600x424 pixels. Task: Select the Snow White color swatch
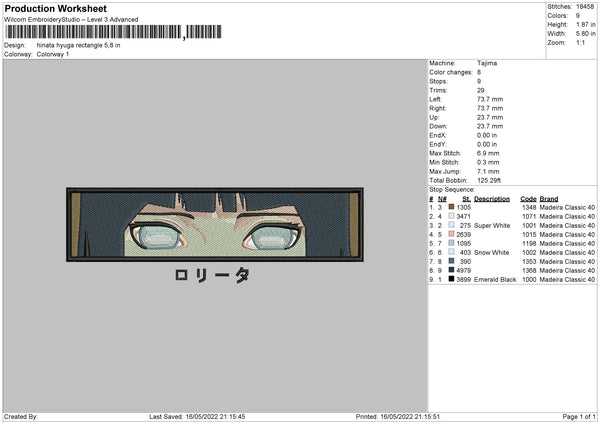click(x=451, y=252)
